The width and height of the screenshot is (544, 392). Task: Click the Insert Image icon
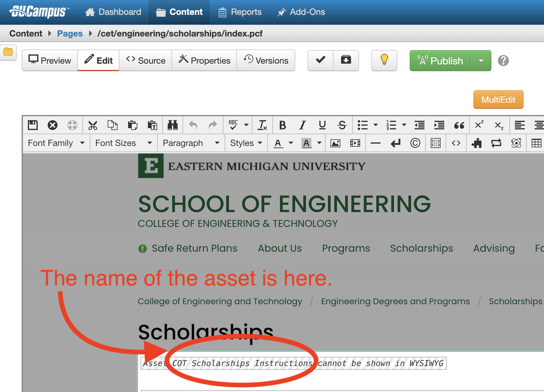335,143
